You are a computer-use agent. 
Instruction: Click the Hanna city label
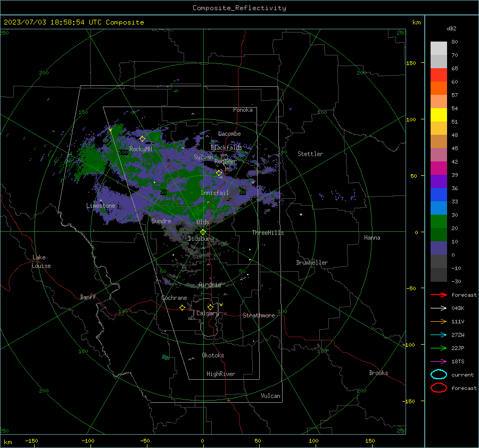372,237
